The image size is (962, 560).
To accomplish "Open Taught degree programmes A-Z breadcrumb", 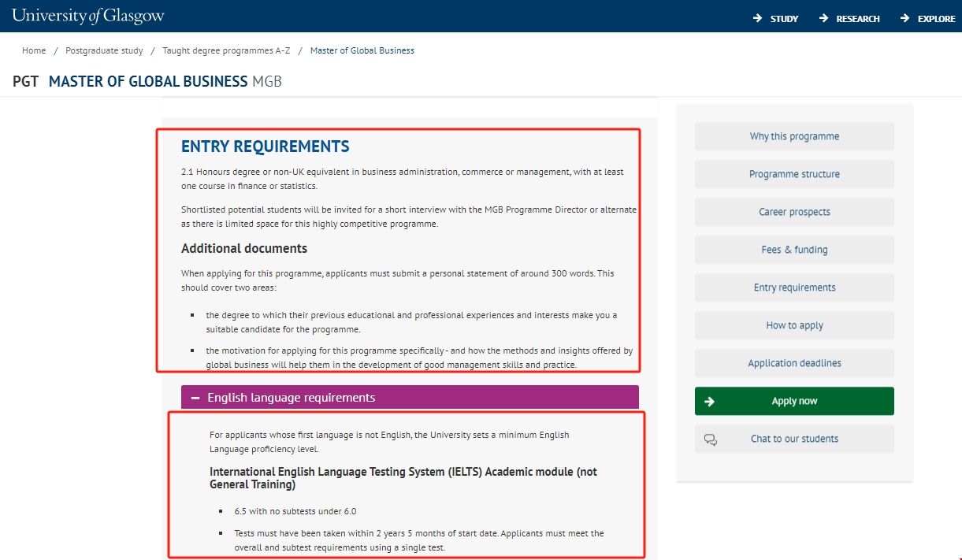I will click(226, 50).
